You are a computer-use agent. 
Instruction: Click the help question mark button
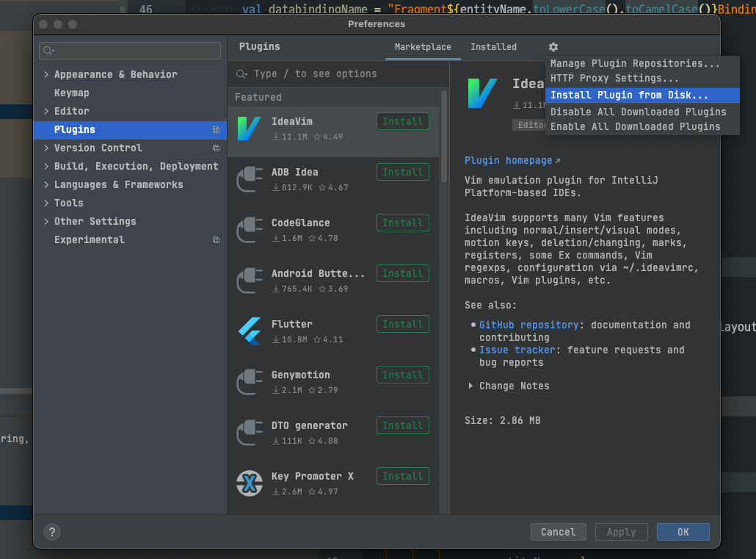coord(52,532)
